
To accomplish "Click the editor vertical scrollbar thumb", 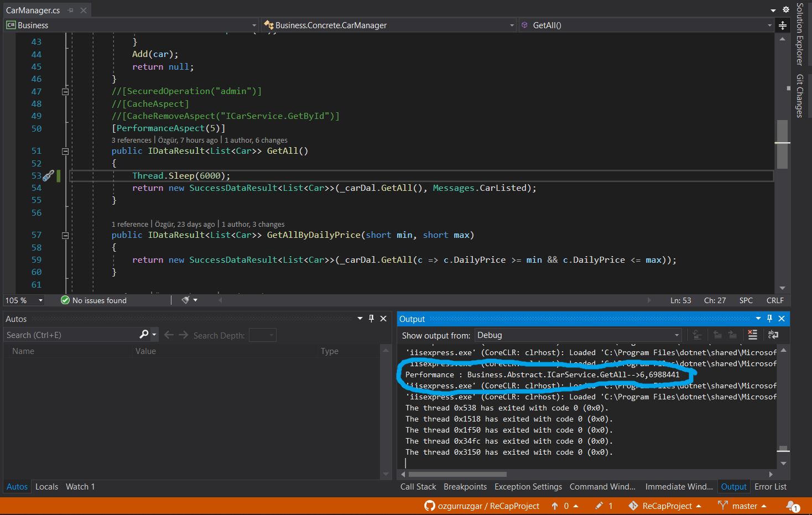I will point(782,144).
